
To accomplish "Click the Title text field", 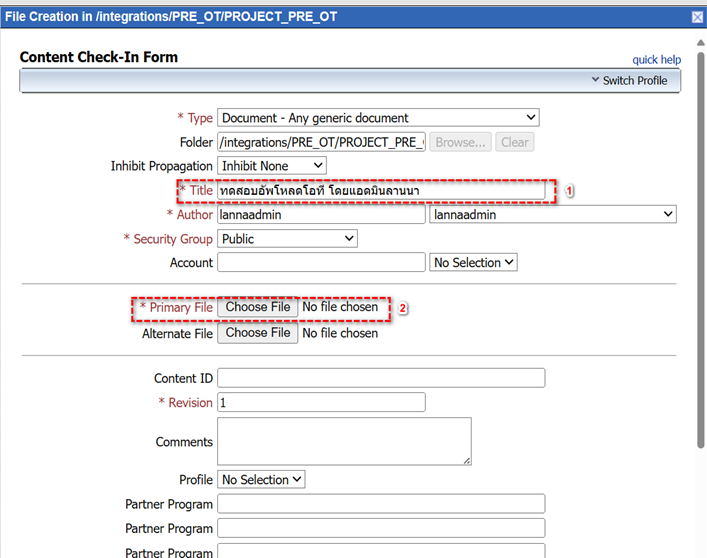I will pos(381,190).
